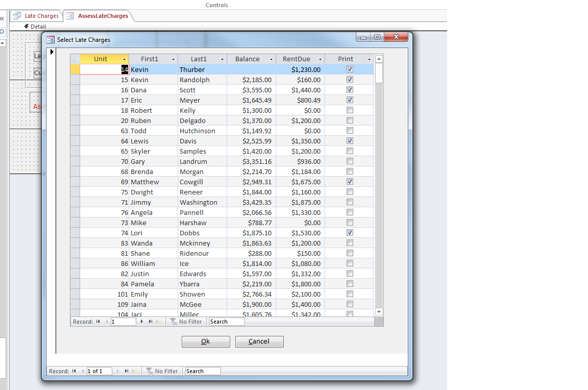Select the row selector for Kevin Thurber
Image resolution: width=588 pixels, height=390 pixels.
pos(75,69)
